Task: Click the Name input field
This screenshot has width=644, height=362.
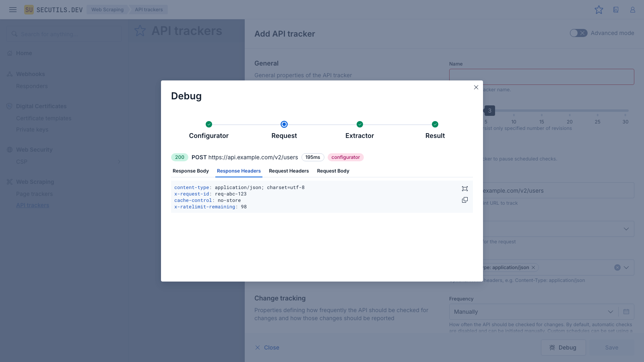Action: (541, 77)
